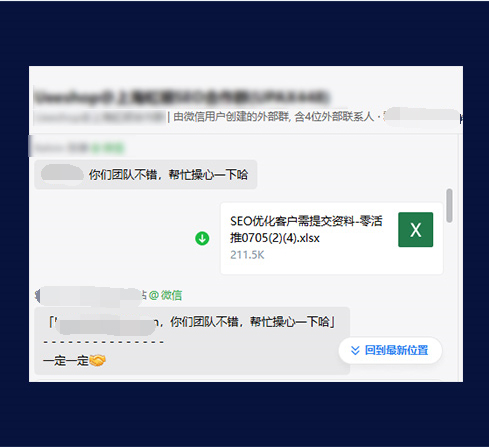Click the double-chevron down arrow icon
This screenshot has height=447, width=489.
(355, 350)
